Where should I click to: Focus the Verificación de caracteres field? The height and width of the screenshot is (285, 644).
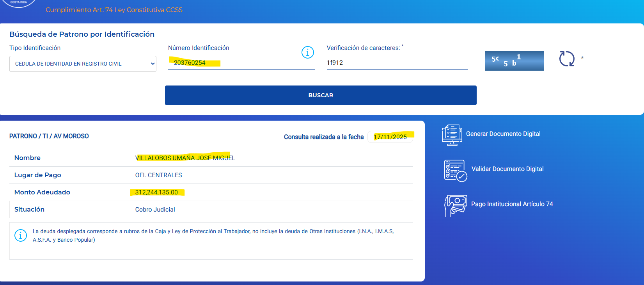397,62
